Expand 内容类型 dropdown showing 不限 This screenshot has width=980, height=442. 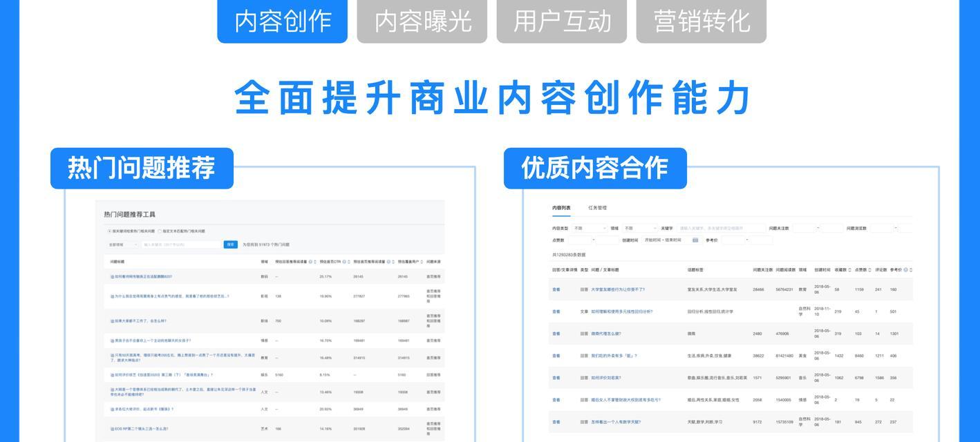[590, 228]
